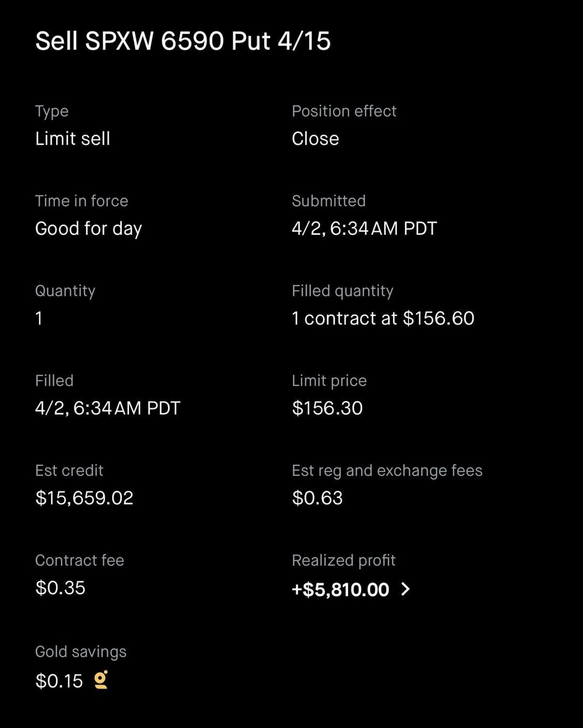
Task: Click the Position effect label
Action: click(x=344, y=111)
